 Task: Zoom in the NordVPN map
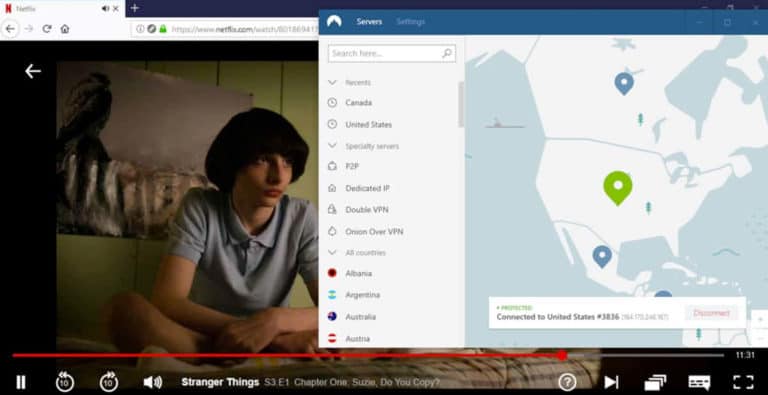click(x=760, y=320)
